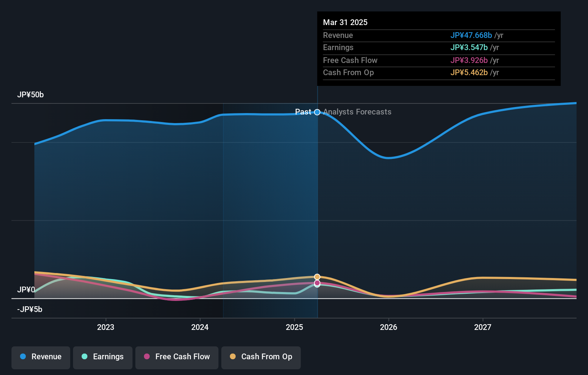Click the Mar 31 2025 tooltip date

click(345, 22)
